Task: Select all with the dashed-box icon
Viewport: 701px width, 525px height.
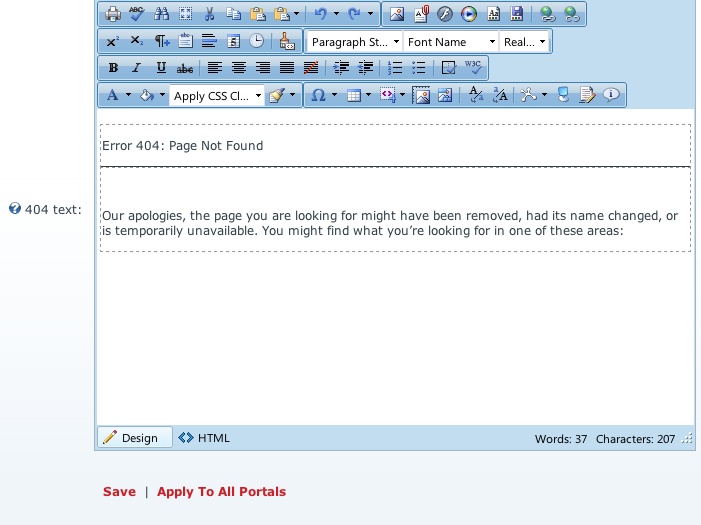Action: (186, 14)
